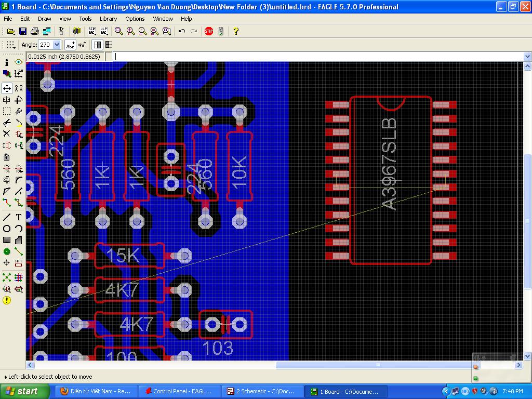Open the Angle dropdown showing 270
This screenshot has height=399, width=532.
coord(57,45)
